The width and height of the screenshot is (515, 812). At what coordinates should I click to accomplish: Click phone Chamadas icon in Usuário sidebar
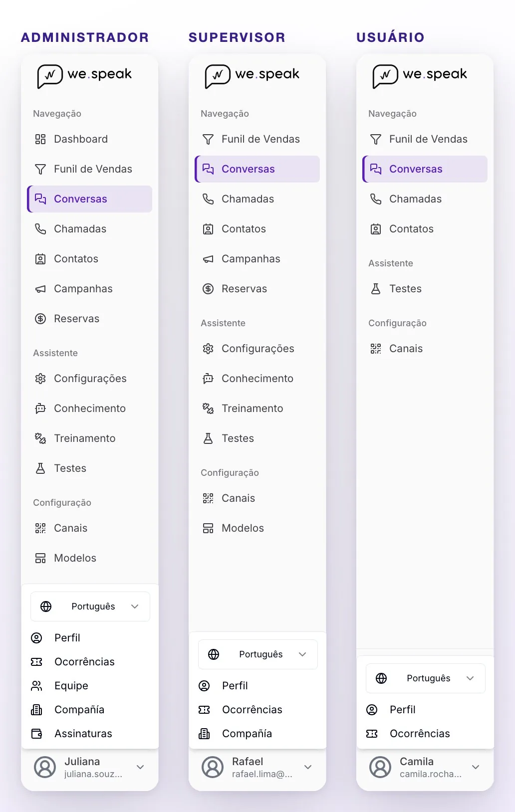[x=376, y=199]
